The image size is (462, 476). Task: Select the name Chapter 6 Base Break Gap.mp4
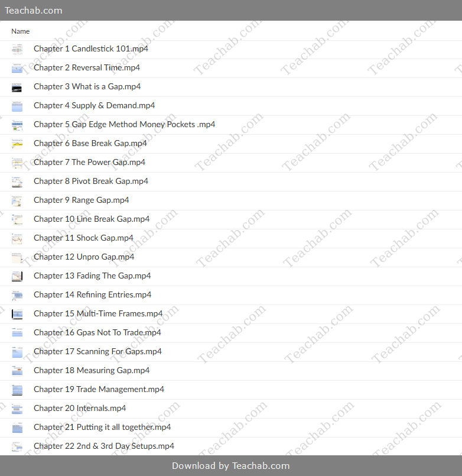coord(90,143)
